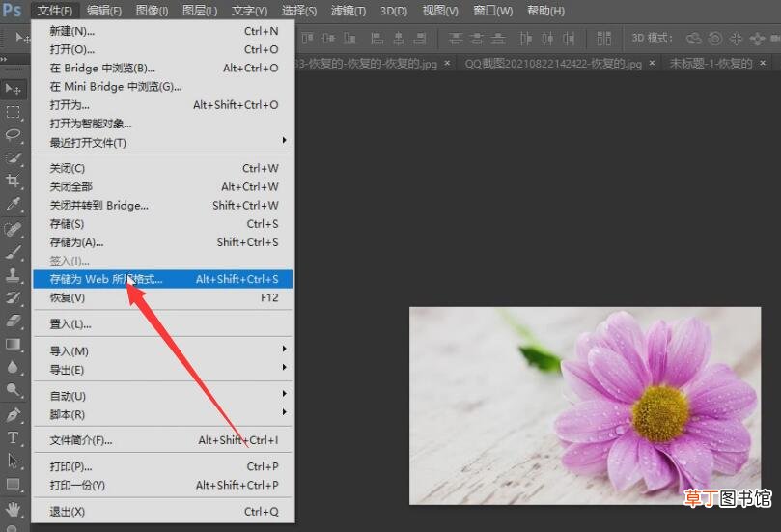Open the 编辑(E) menu
The height and width of the screenshot is (532, 781).
click(x=104, y=11)
